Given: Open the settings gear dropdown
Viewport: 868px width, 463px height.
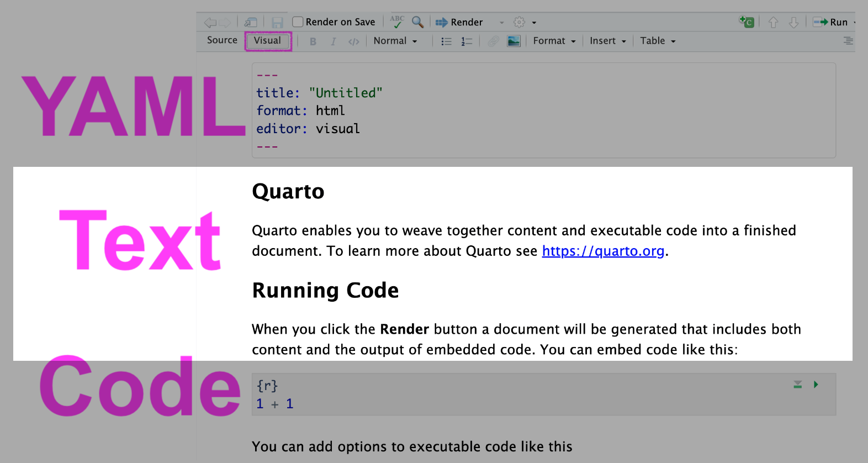Looking at the screenshot, I should click(x=525, y=22).
